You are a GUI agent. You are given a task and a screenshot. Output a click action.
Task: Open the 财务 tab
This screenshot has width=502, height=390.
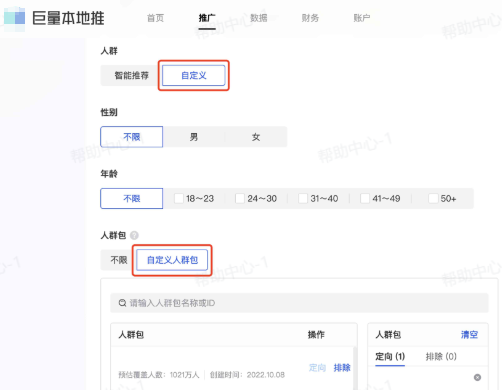[x=310, y=18]
